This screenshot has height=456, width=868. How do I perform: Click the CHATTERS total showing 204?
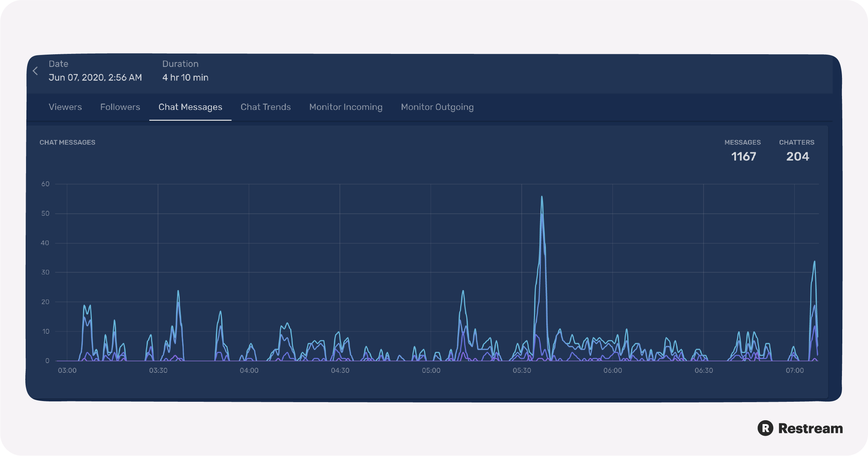tap(797, 157)
